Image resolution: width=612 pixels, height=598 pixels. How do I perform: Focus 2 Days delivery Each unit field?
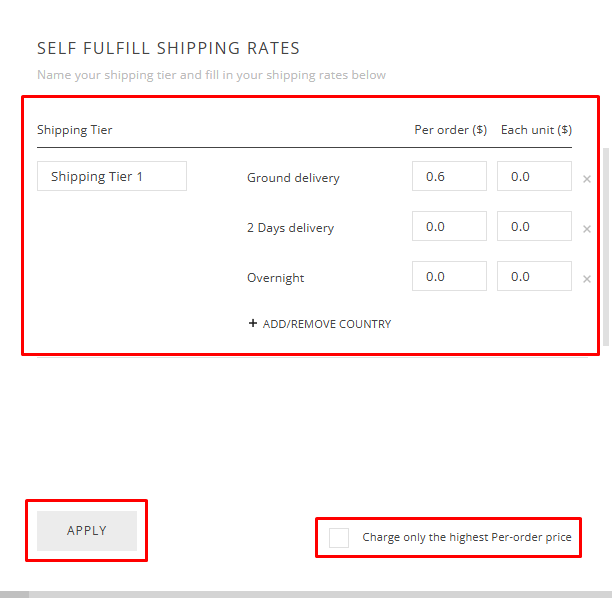534,226
